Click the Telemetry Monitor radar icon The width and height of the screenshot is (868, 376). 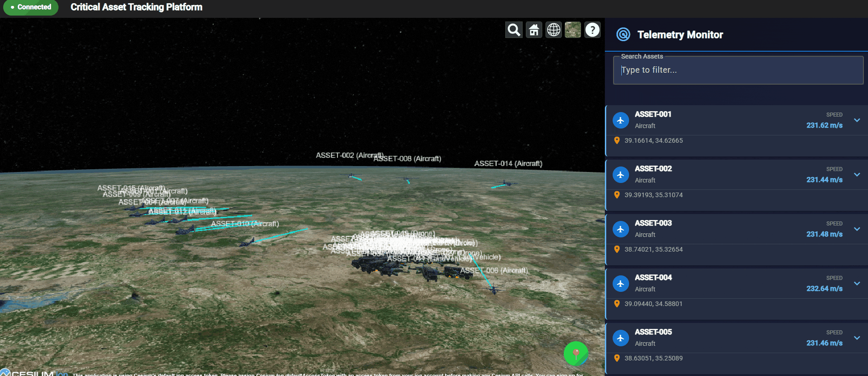[623, 35]
